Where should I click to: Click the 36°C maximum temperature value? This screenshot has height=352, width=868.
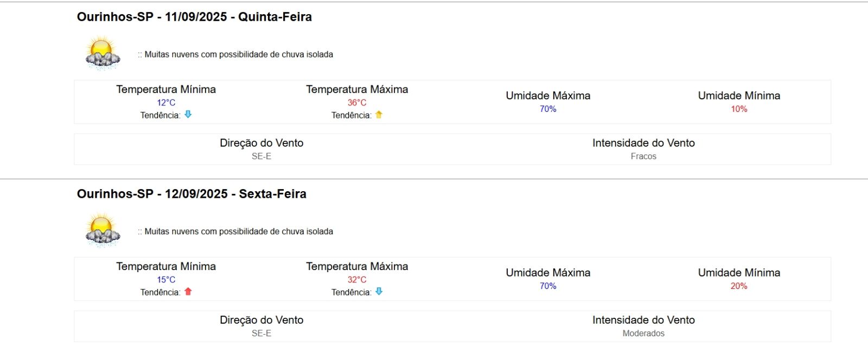[357, 103]
